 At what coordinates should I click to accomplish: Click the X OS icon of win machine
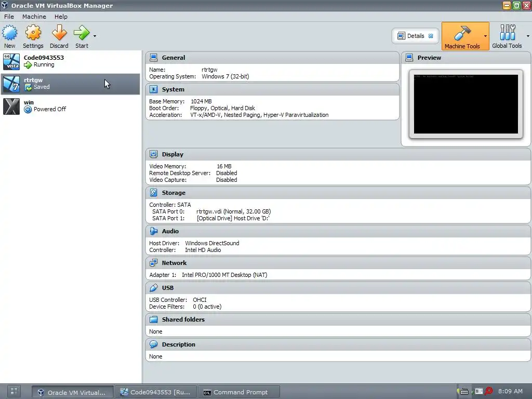coord(11,106)
